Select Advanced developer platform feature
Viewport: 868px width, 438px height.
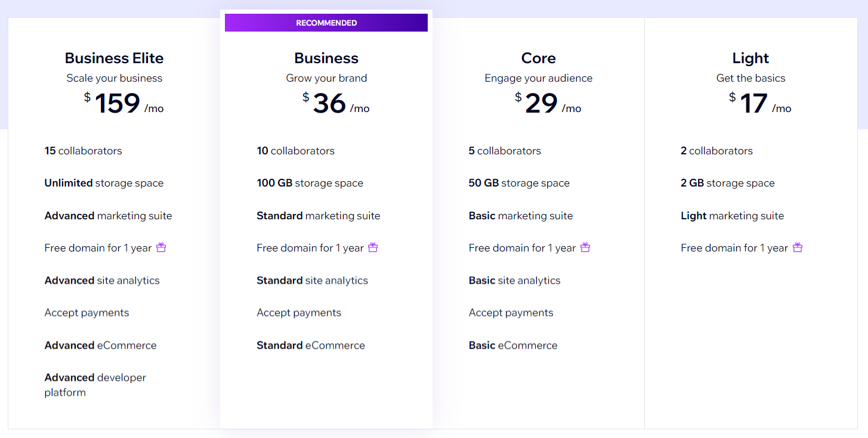pyautogui.click(x=95, y=385)
